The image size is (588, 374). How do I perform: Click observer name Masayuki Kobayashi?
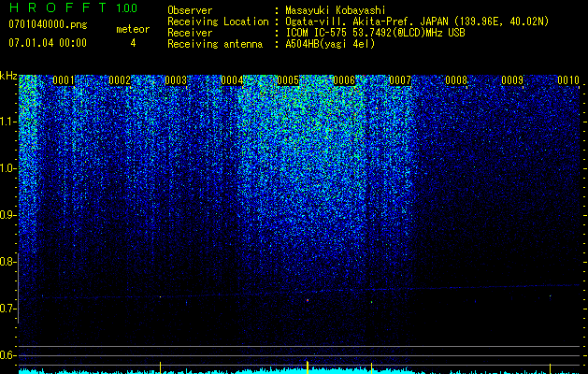point(336,10)
